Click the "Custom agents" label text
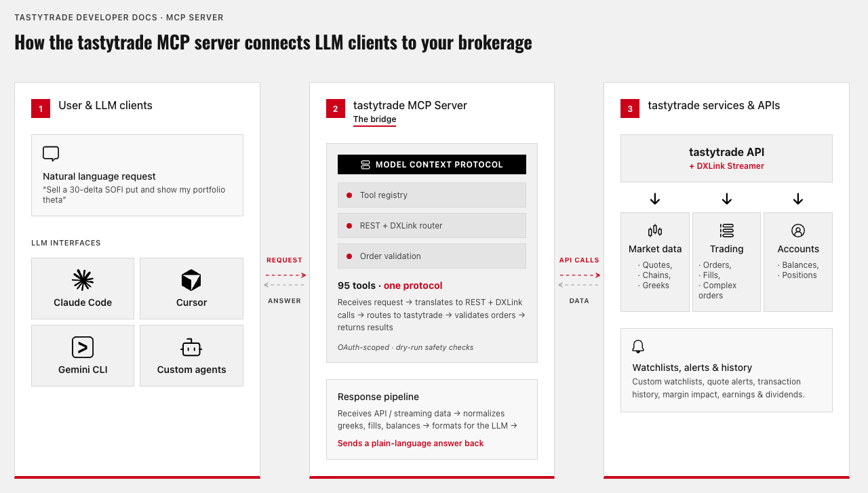This screenshot has height=493, width=868. tap(191, 370)
